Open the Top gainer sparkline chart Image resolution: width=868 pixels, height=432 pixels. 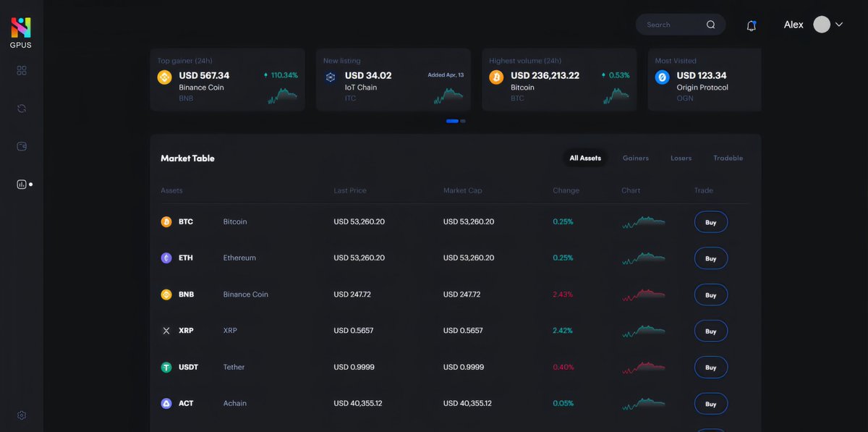pyautogui.click(x=282, y=96)
